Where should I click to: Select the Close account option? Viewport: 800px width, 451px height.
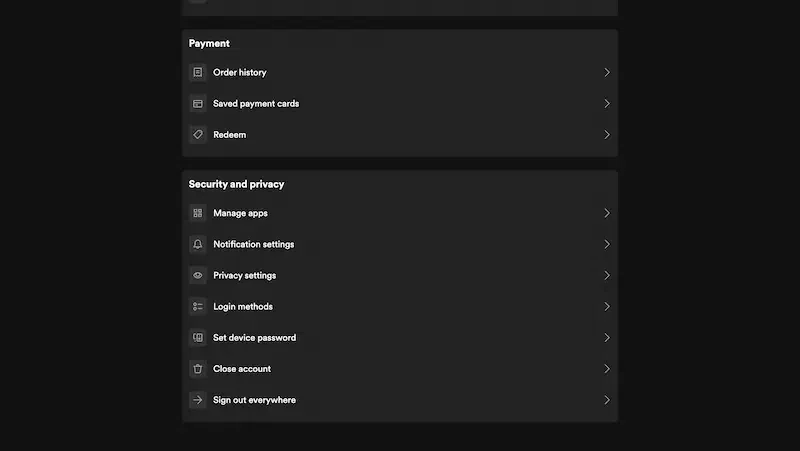(242, 369)
